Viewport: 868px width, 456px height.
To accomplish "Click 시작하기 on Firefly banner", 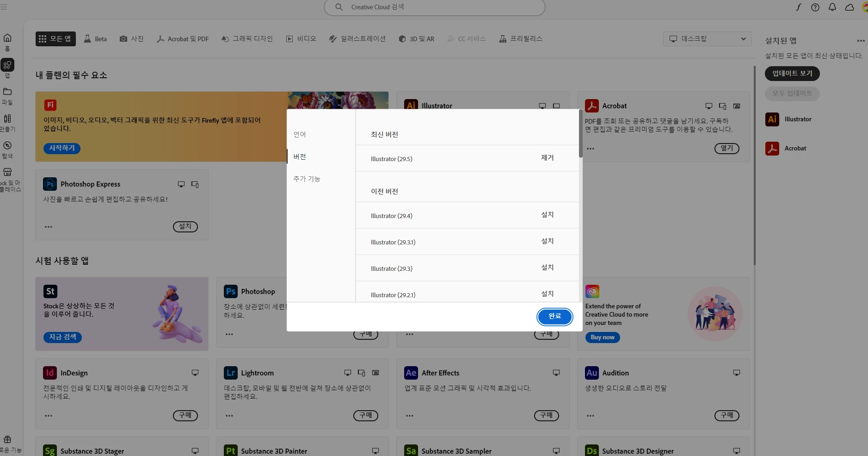I will click(62, 148).
